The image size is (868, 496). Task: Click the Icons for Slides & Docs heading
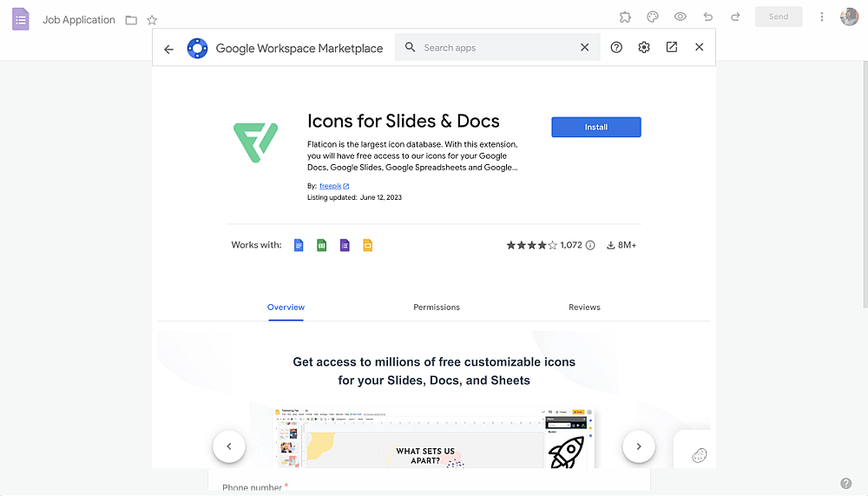404,121
